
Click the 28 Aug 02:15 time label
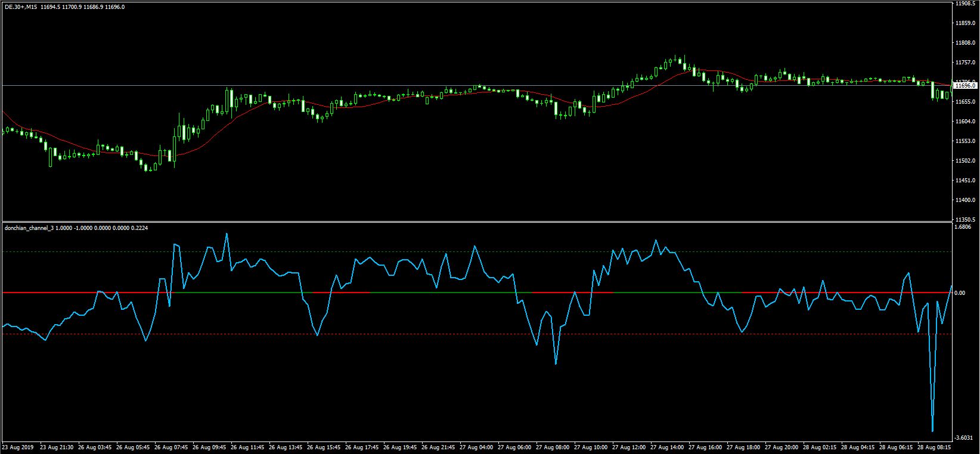(x=820, y=446)
